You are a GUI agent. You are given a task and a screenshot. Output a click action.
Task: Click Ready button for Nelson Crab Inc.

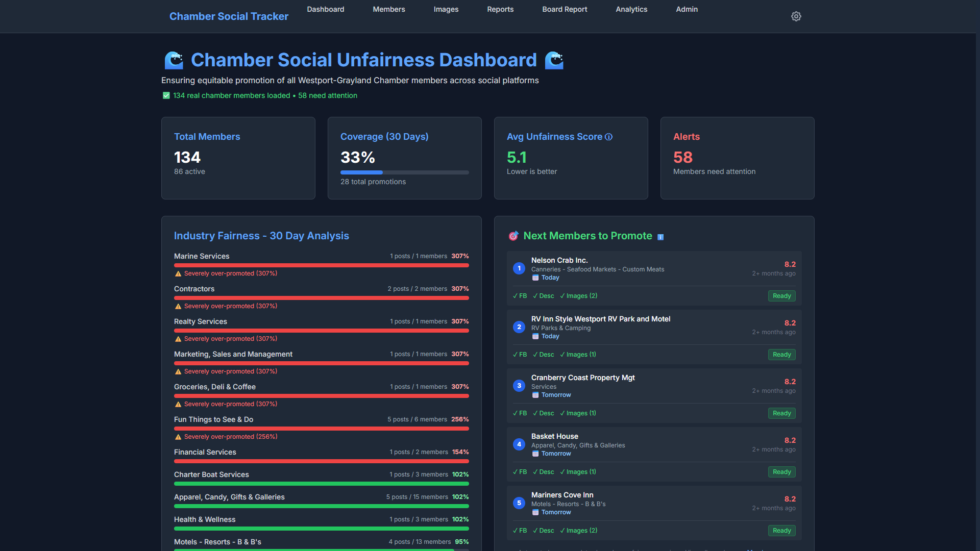(x=782, y=296)
